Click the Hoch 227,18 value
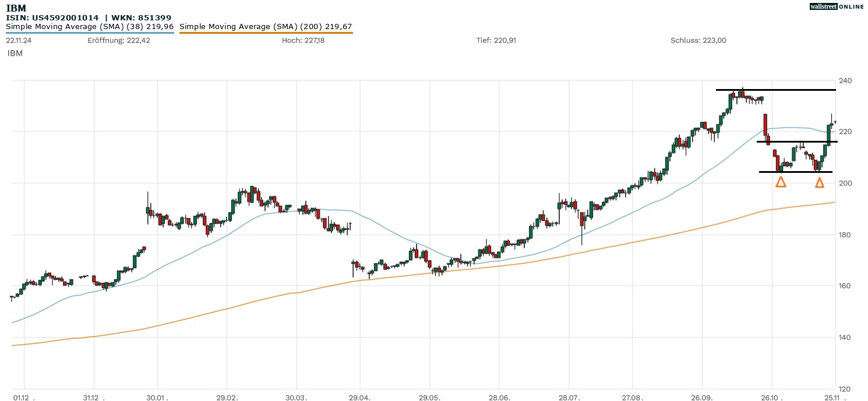 coord(304,40)
